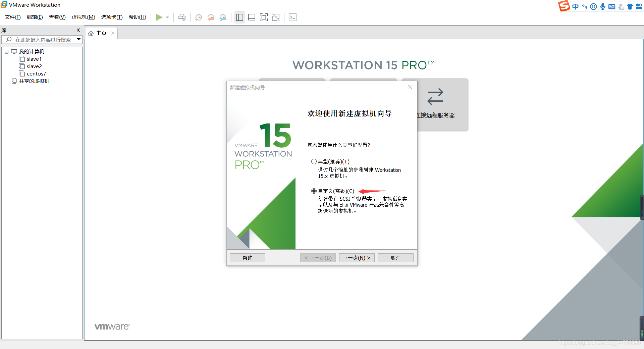Click the 连接远程服务器 label on the tile
Image resolution: width=644 pixels, height=349 pixels.
436,115
